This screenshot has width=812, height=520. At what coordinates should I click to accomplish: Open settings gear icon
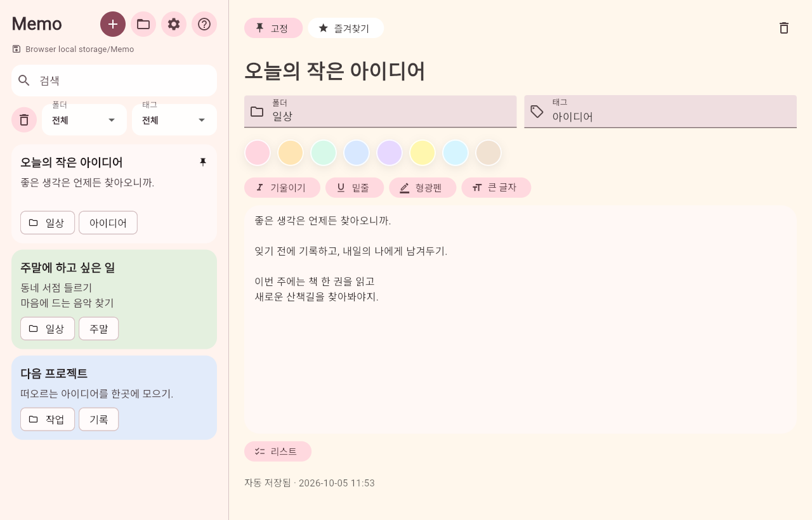click(174, 24)
